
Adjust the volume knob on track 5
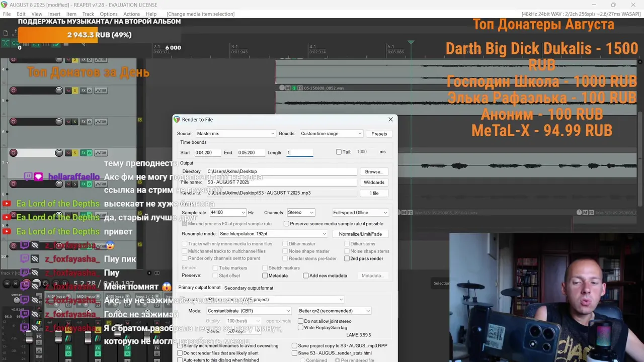59,90
